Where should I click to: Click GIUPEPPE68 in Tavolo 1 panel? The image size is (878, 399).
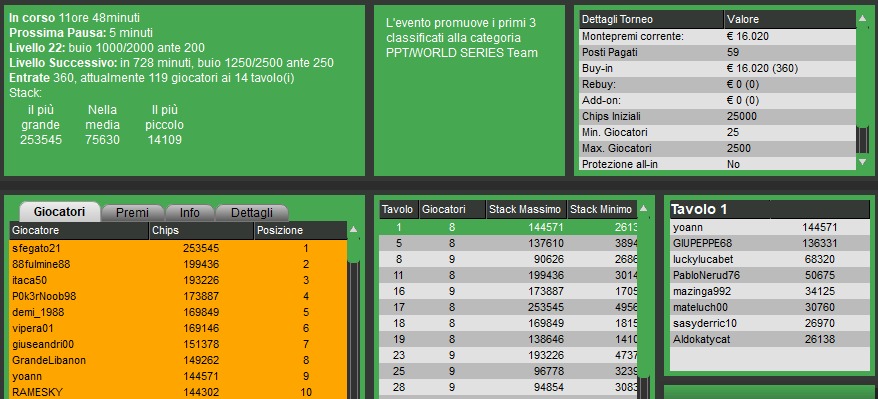click(769, 243)
